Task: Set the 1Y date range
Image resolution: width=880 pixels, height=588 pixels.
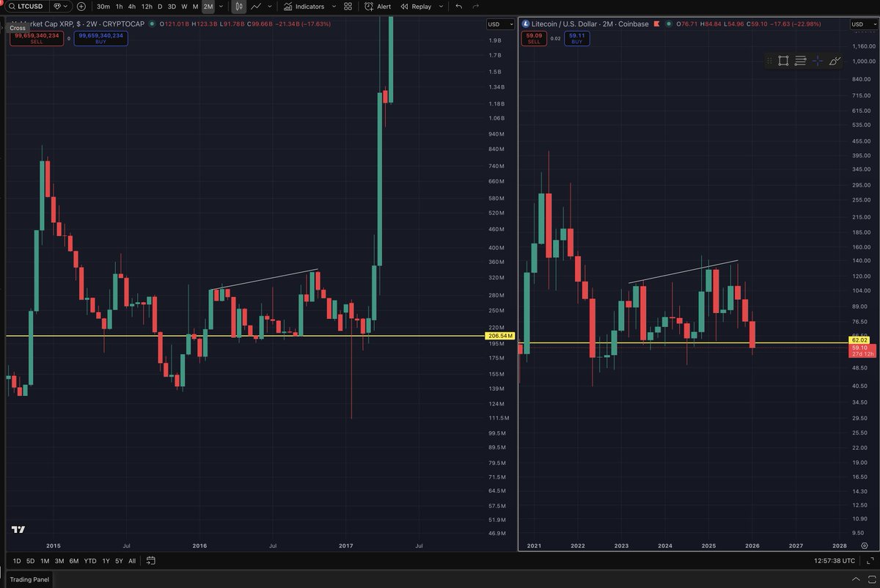Action: [106, 561]
